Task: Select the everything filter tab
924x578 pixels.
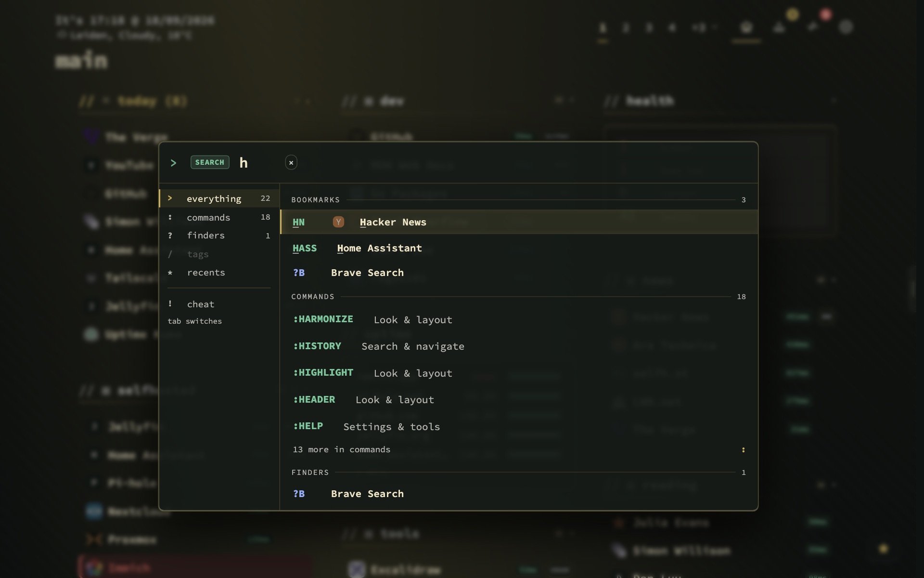Action: point(219,198)
